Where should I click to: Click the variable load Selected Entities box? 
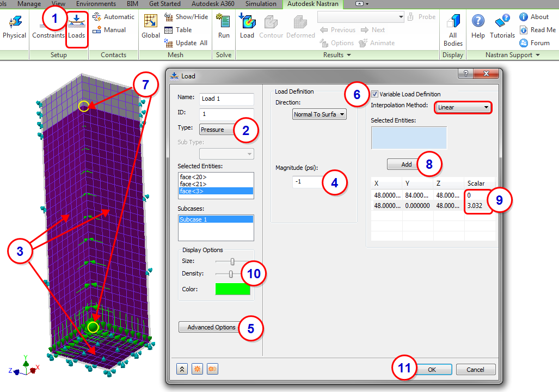pos(409,138)
